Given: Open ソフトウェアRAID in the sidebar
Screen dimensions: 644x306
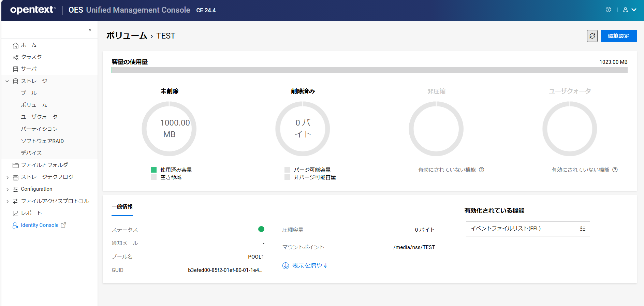Looking at the screenshot, I should pyautogui.click(x=42, y=141).
